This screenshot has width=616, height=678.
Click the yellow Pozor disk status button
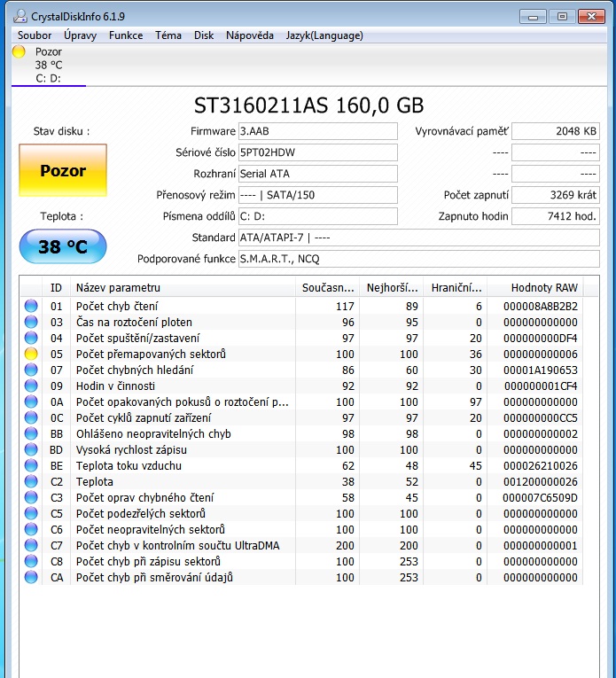63,170
